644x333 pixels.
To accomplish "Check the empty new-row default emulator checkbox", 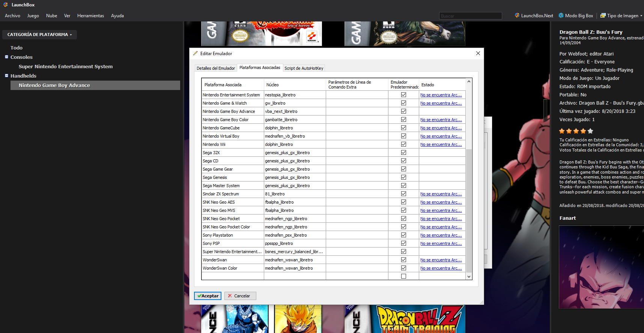I will 403,276.
